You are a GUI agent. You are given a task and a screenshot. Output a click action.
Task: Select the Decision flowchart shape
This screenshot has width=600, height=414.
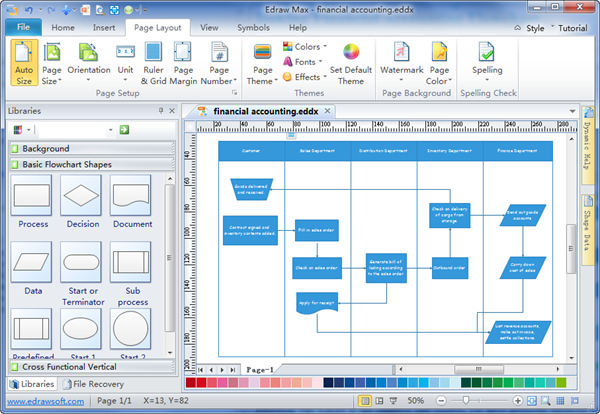coord(83,200)
